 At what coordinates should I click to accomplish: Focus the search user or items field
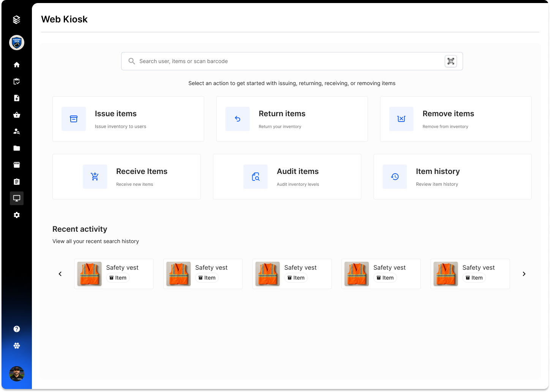click(x=292, y=61)
